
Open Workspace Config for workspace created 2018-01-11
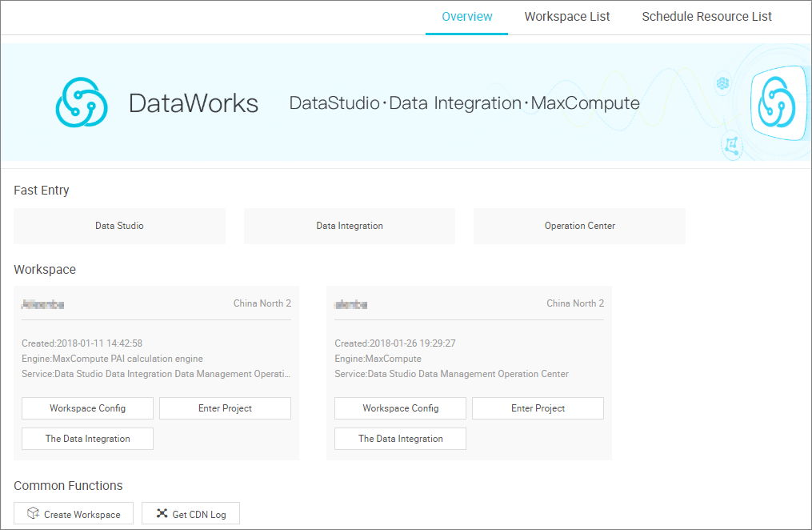(87, 408)
